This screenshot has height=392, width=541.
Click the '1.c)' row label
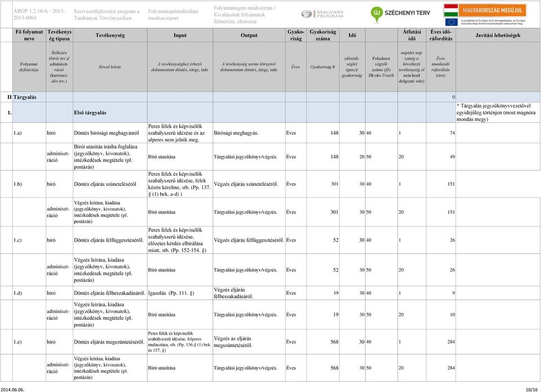point(17,240)
